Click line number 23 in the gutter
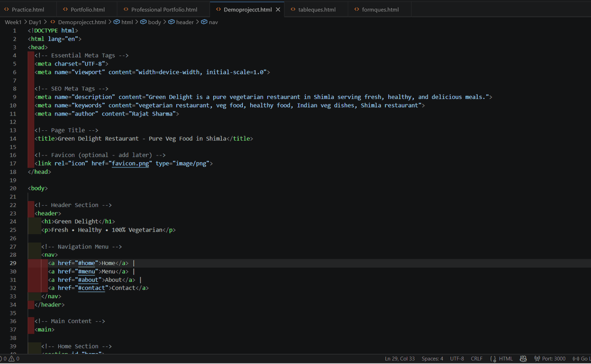The width and height of the screenshot is (591, 364). coord(13,213)
